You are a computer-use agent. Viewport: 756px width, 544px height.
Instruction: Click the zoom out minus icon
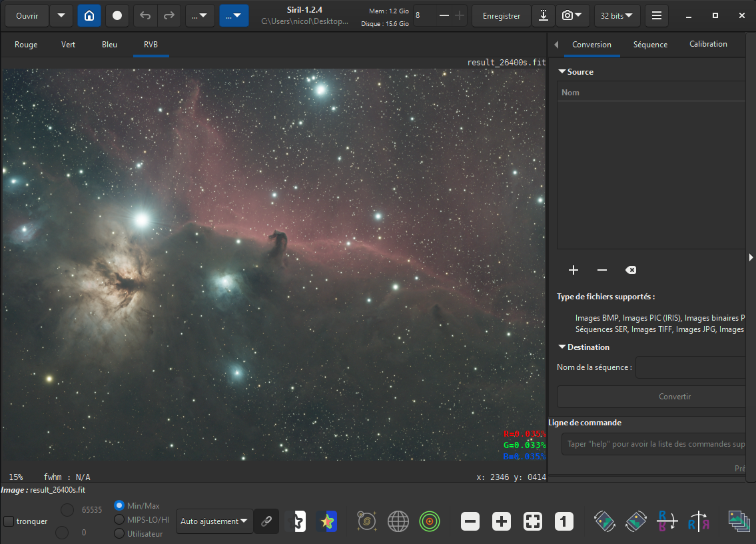470,521
